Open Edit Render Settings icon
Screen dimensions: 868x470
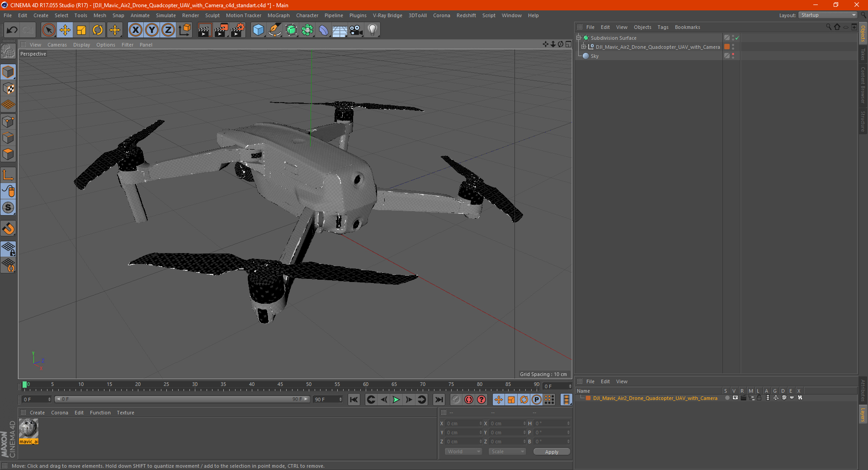[238, 30]
